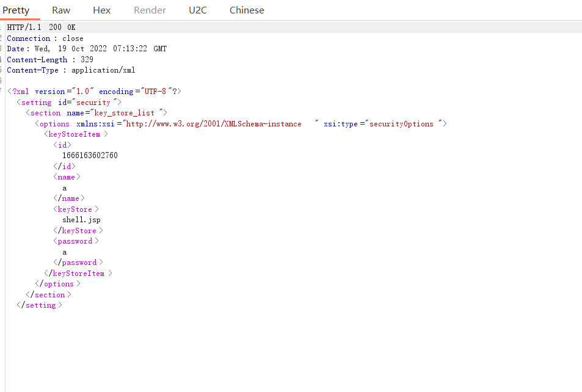This screenshot has width=582, height=392.
Task: Click the Render tab
Action: 150,10
